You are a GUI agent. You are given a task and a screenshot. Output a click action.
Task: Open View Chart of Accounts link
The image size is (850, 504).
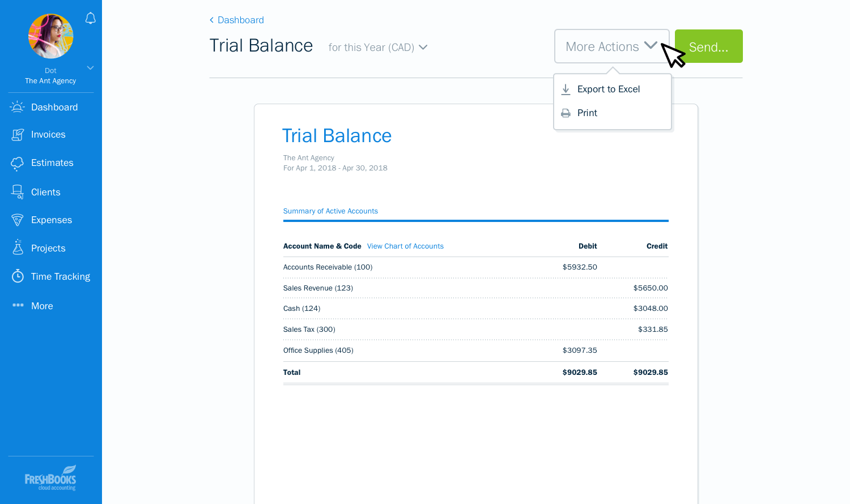405,246
